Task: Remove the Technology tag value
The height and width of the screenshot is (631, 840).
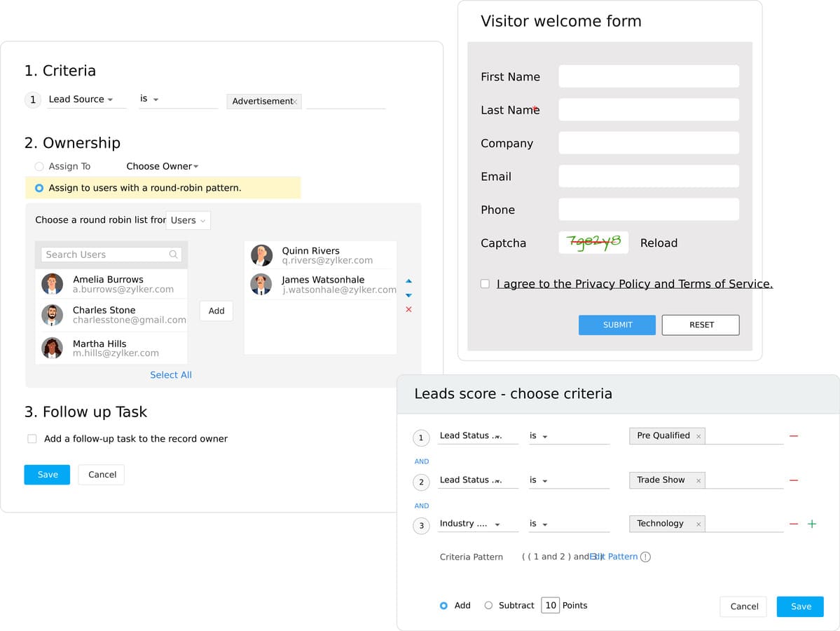Action: 698,524
